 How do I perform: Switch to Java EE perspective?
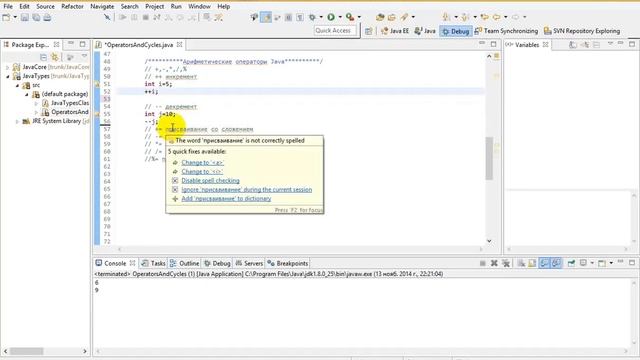point(395,31)
